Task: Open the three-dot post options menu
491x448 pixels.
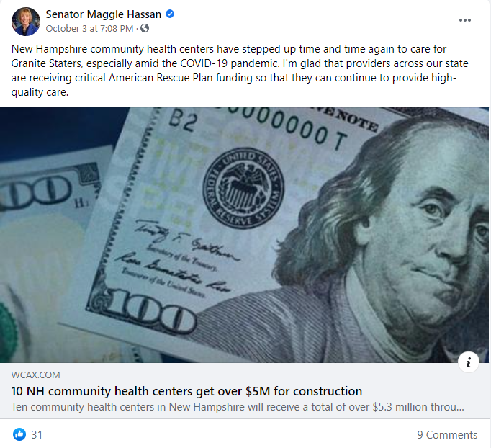Action: tap(464, 20)
